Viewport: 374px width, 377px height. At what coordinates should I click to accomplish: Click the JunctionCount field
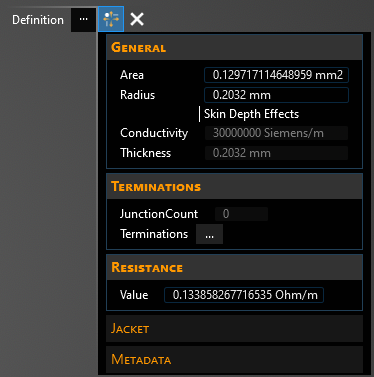pyautogui.click(x=241, y=214)
